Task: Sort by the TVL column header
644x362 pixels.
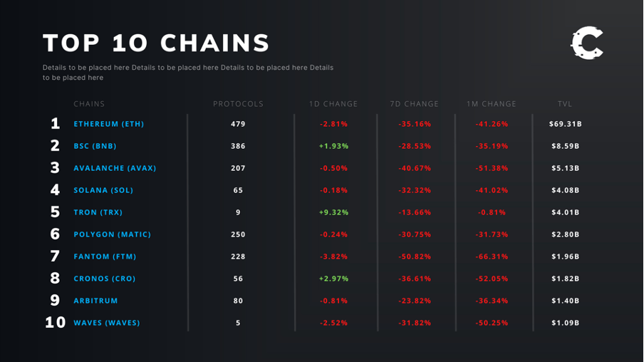Action: click(565, 104)
